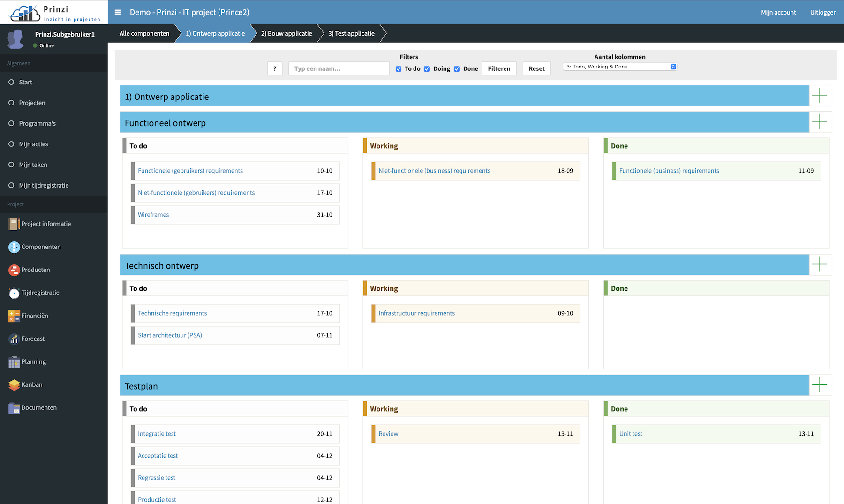
Task: Open the Prinzi logo home link
Action: 54,13
